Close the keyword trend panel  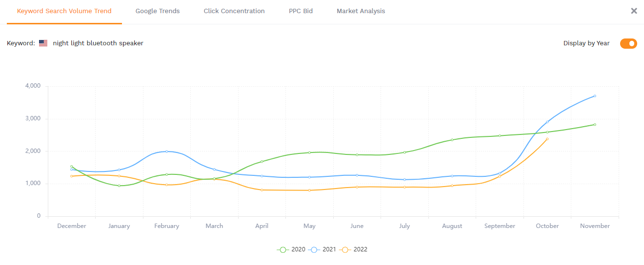634,11
